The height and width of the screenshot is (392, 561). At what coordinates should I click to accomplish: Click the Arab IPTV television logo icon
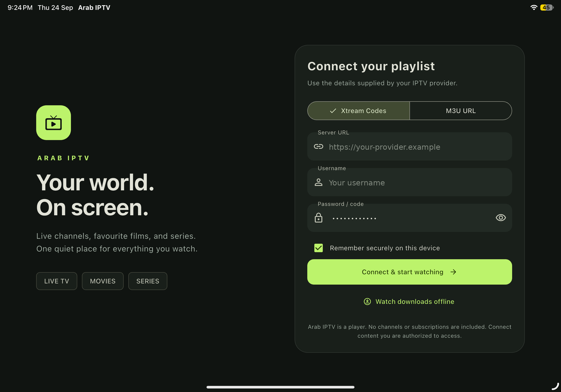click(x=54, y=123)
